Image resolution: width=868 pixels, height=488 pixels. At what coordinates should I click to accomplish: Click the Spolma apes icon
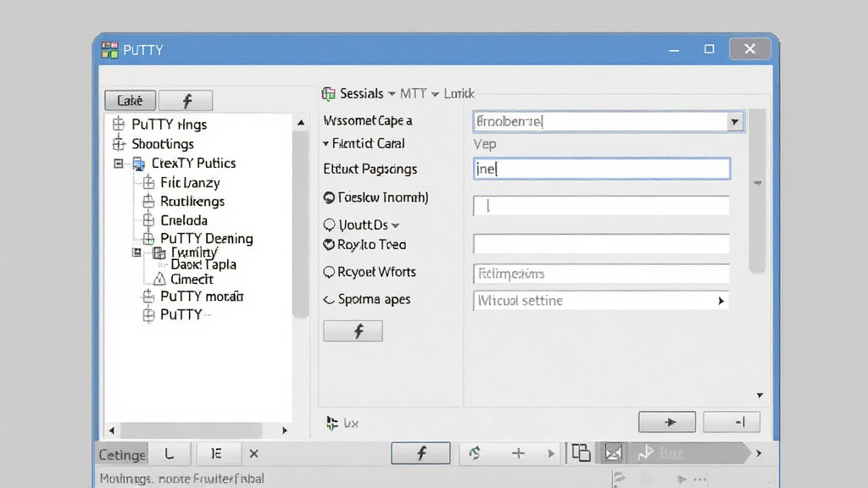point(330,299)
